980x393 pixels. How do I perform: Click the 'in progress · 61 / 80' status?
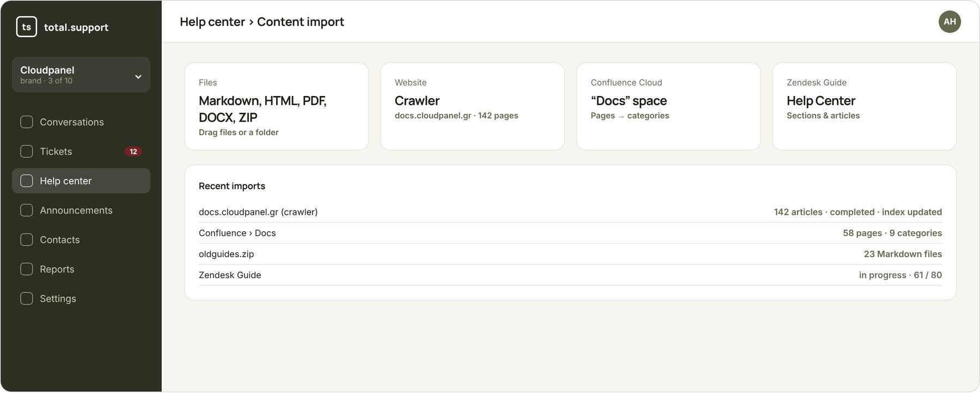click(901, 275)
